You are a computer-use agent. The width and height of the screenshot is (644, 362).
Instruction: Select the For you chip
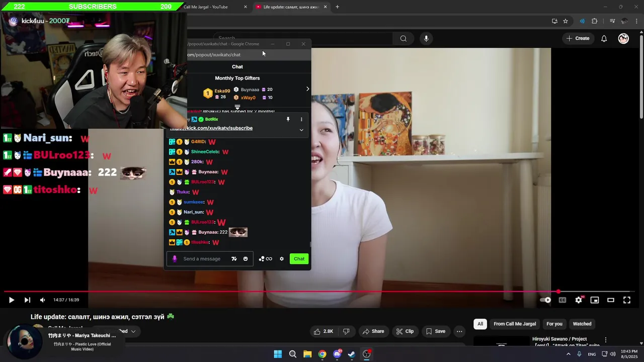point(554,324)
